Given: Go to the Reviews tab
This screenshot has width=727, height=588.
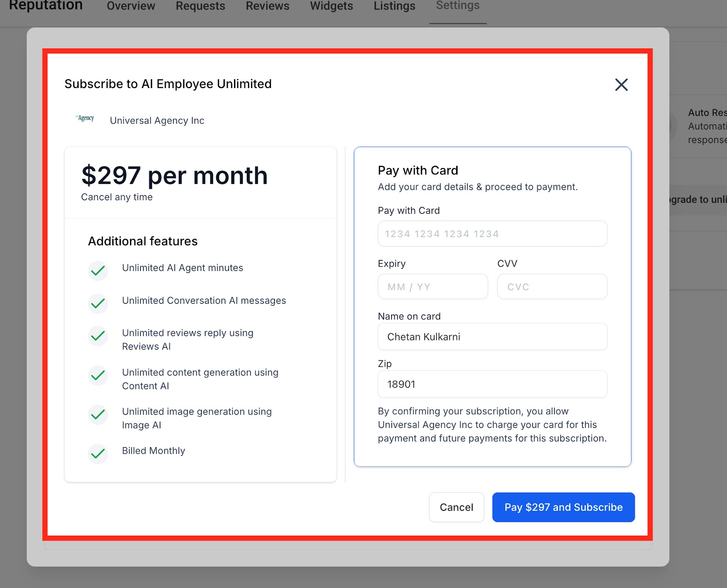Looking at the screenshot, I should (268, 6).
